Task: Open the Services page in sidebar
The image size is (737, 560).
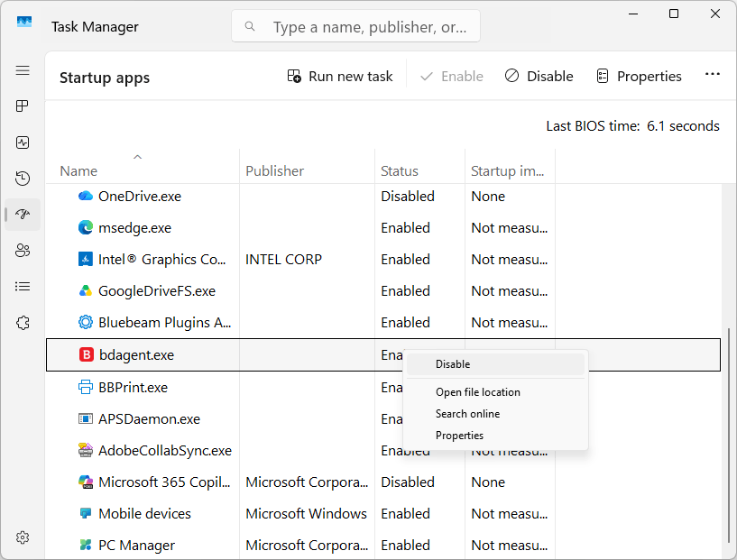Action: tap(23, 323)
